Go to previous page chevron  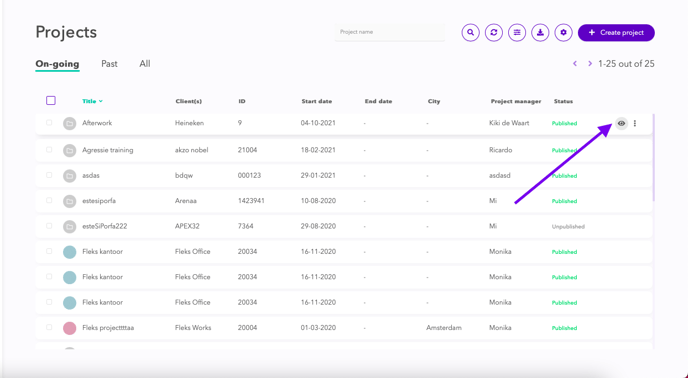click(575, 64)
